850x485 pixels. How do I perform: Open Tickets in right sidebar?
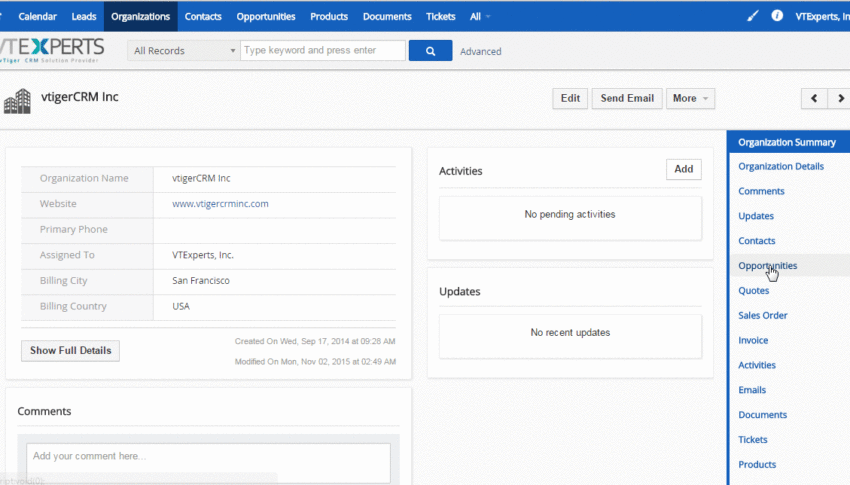(x=752, y=440)
